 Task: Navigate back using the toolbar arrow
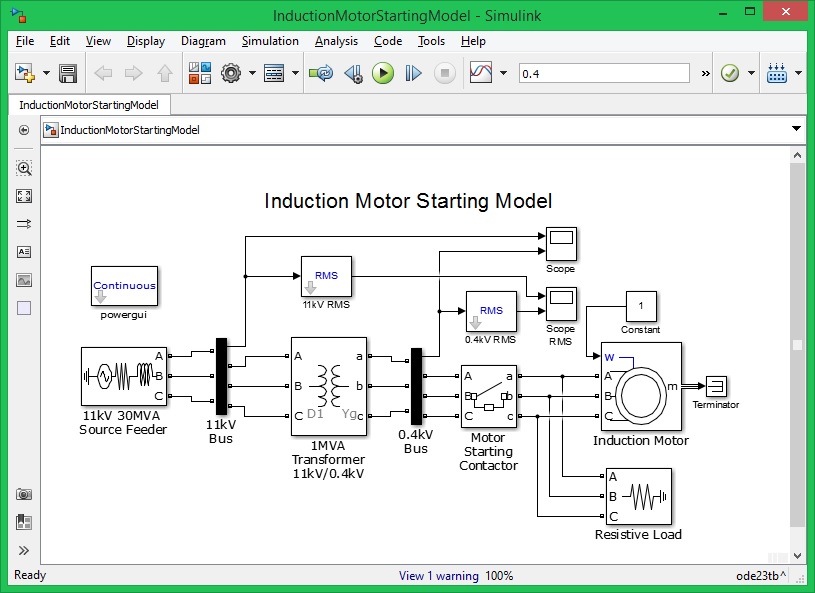(103, 72)
